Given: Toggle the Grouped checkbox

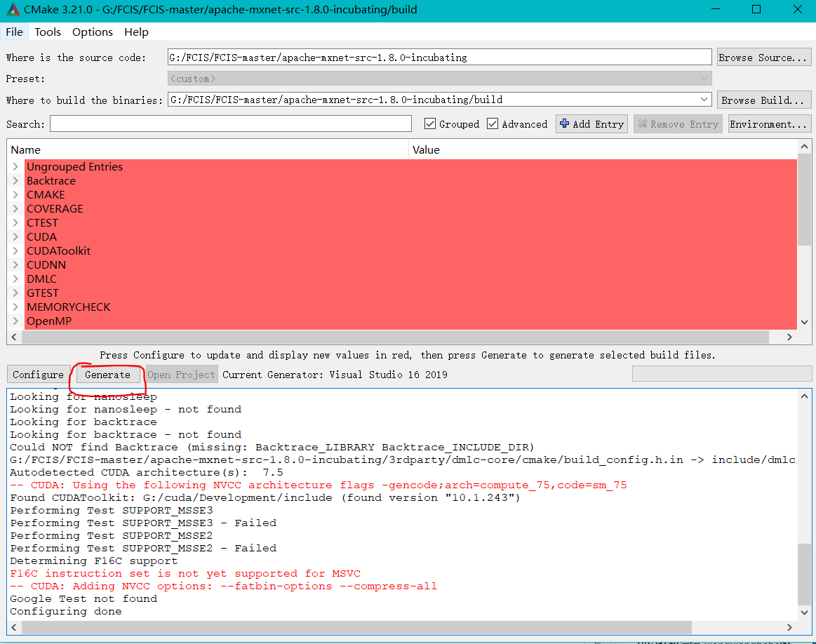Looking at the screenshot, I should [430, 123].
